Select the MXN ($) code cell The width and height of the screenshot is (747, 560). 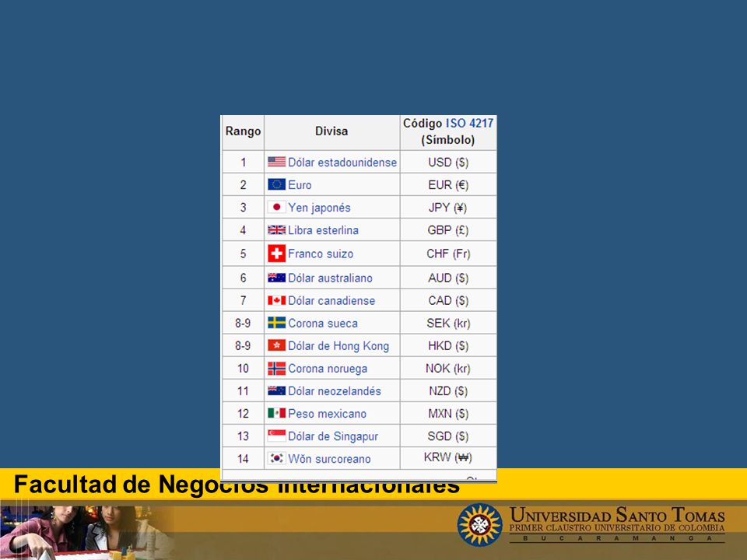coord(448,414)
